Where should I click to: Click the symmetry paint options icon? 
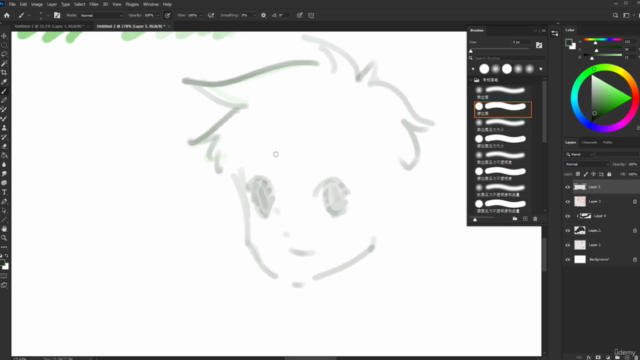tap(311, 16)
